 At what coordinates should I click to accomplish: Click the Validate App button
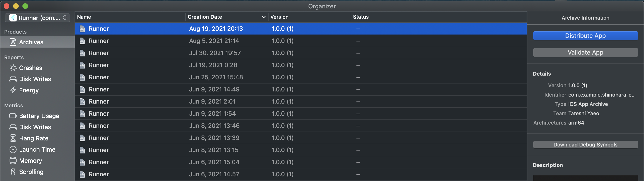[585, 52]
